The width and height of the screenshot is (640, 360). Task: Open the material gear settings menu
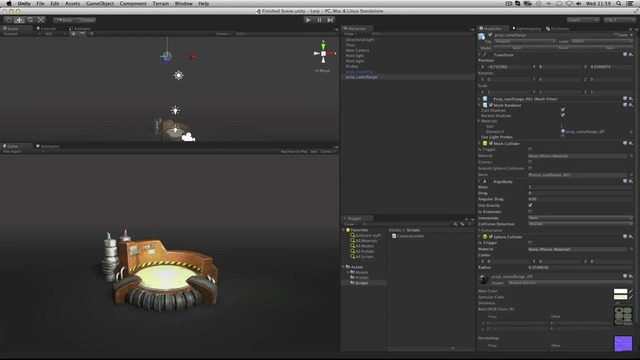pyautogui.click(x=631, y=277)
